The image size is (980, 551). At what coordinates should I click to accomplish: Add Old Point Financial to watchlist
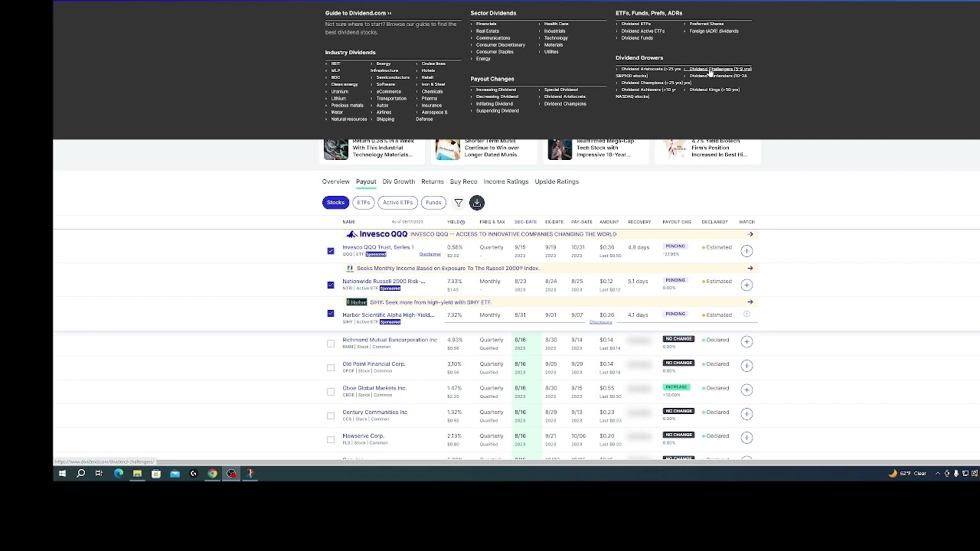point(746,366)
